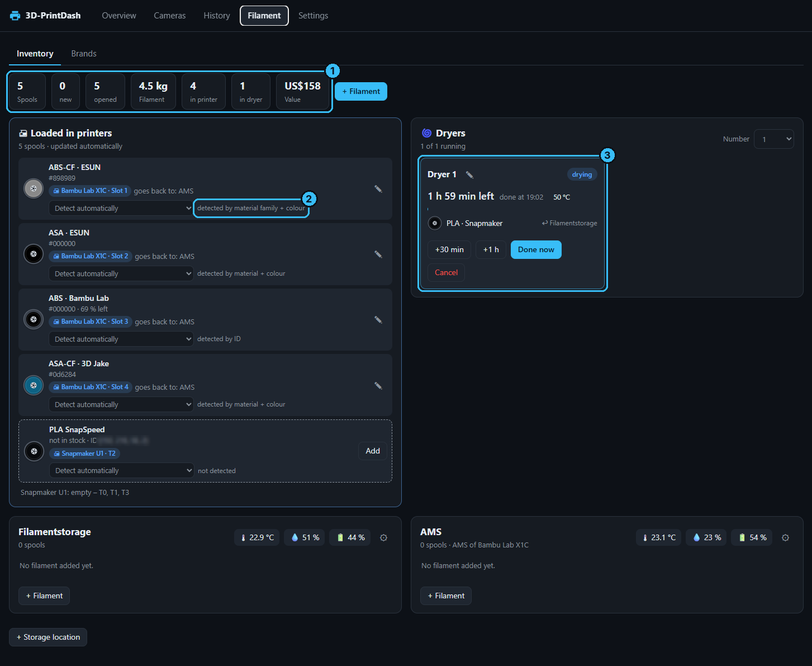Image resolution: width=812 pixels, height=666 pixels.
Task: Open the Settings tab
Action: click(x=314, y=16)
